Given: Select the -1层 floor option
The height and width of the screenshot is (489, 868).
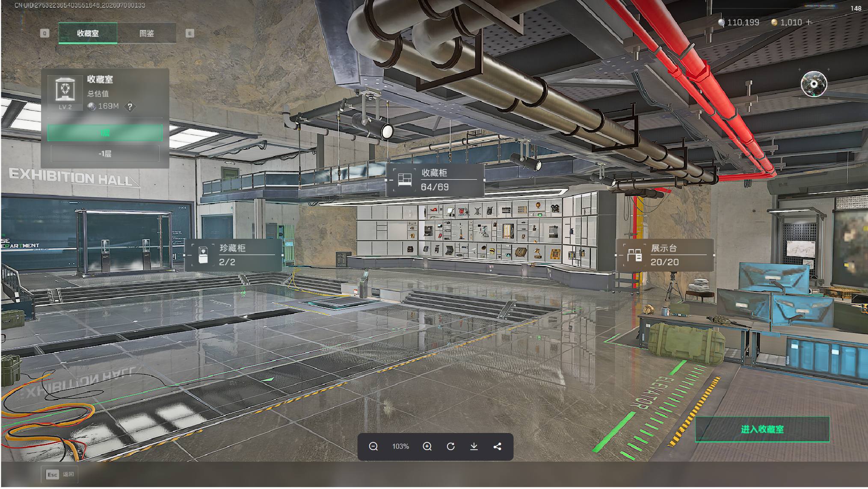Looking at the screenshot, I should click(x=105, y=154).
